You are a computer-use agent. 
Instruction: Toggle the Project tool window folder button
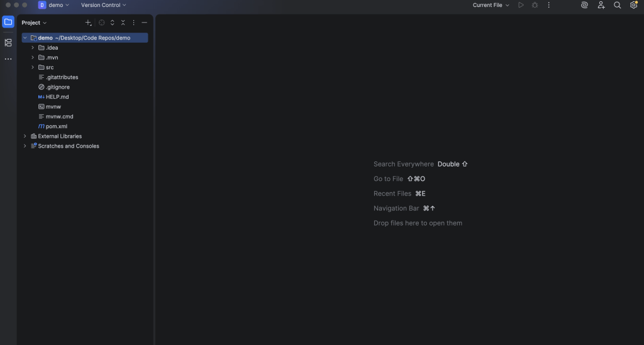click(x=8, y=22)
